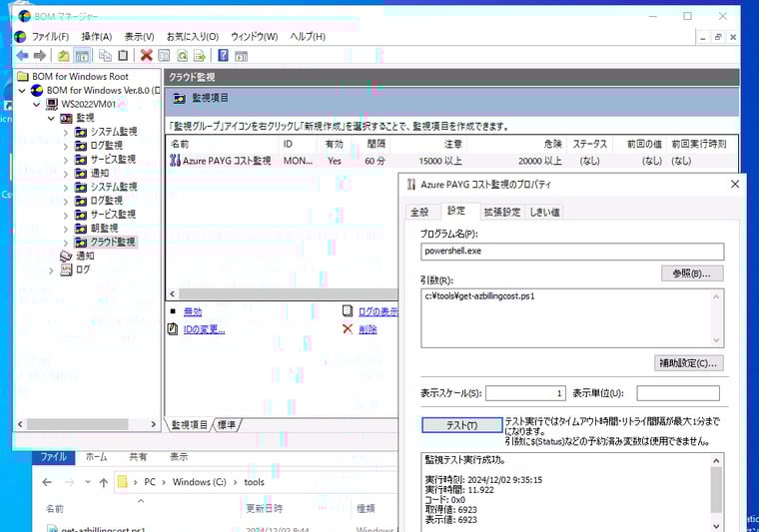Image resolution: width=759 pixels, height=532 pixels.
Task: Sort by the ステータス column header
Action: (589, 144)
